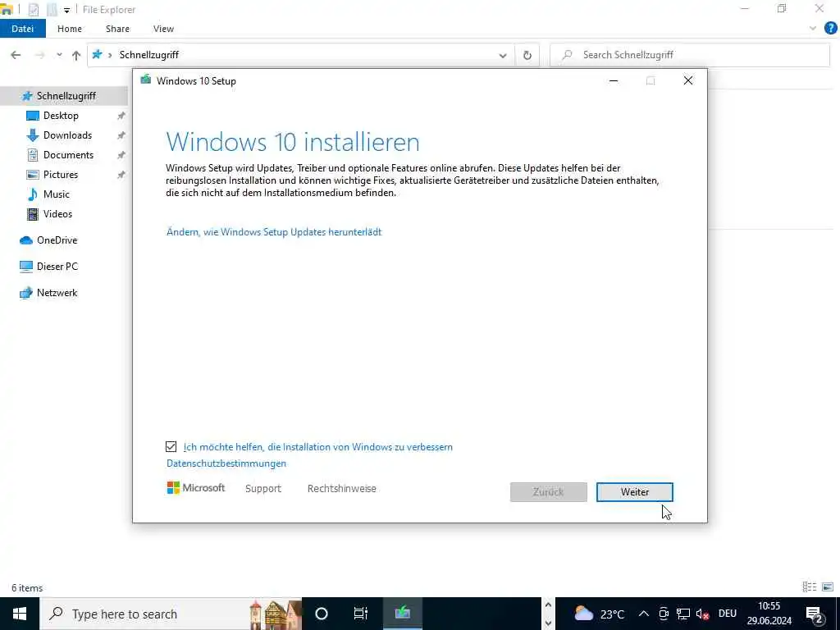Viewport: 840px width, 630px height.
Task: Click the pin icon next to Downloads
Action: [x=121, y=135]
